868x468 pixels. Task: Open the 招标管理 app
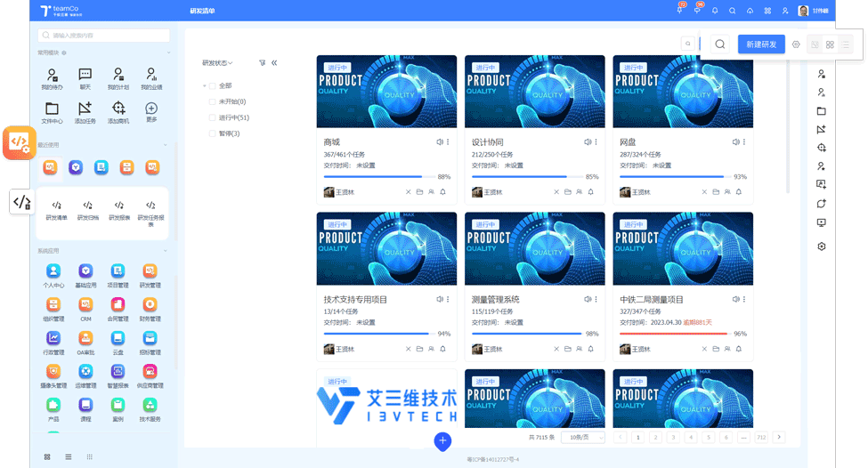(150, 343)
